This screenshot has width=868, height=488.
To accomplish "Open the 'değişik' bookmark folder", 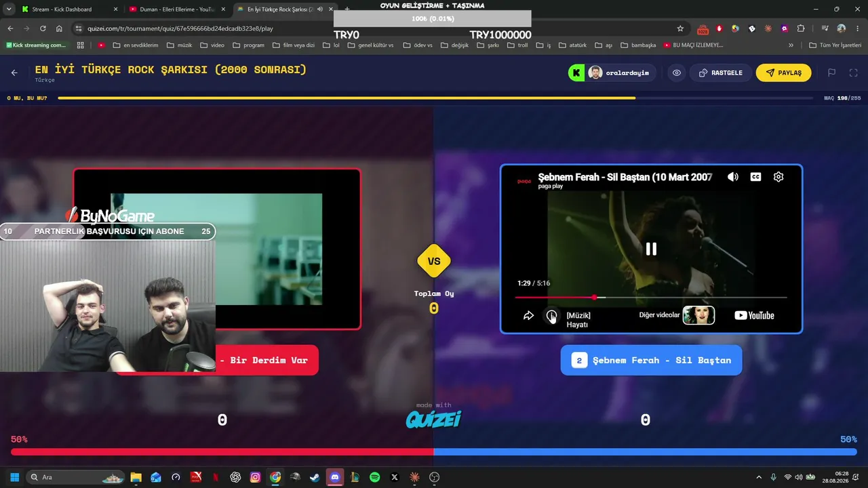I will coord(454,45).
